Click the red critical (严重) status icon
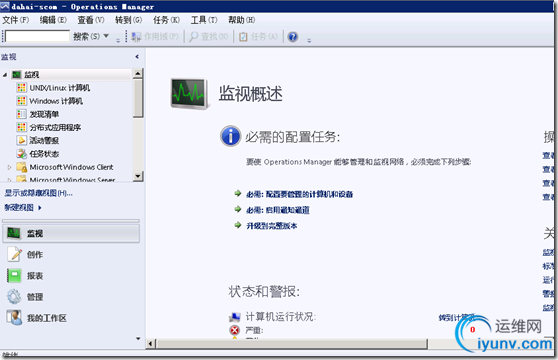Viewport: 558px width, 360px height. (x=235, y=330)
